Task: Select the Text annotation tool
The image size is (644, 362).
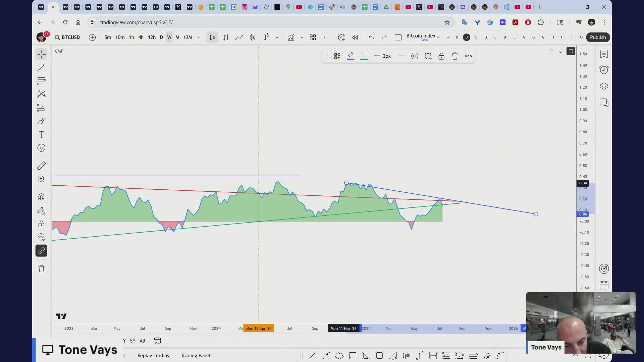Action: click(x=41, y=135)
